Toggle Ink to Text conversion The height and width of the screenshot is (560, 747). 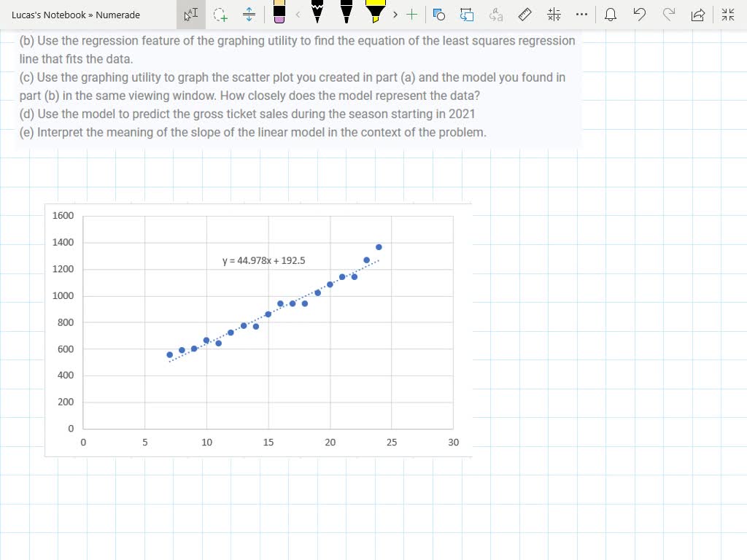496,15
